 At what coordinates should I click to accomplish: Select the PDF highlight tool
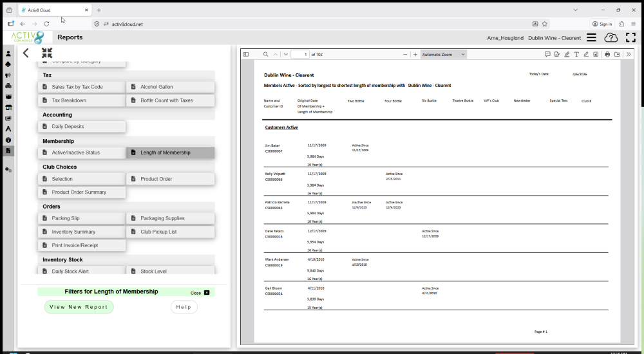click(x=567, y=54)
